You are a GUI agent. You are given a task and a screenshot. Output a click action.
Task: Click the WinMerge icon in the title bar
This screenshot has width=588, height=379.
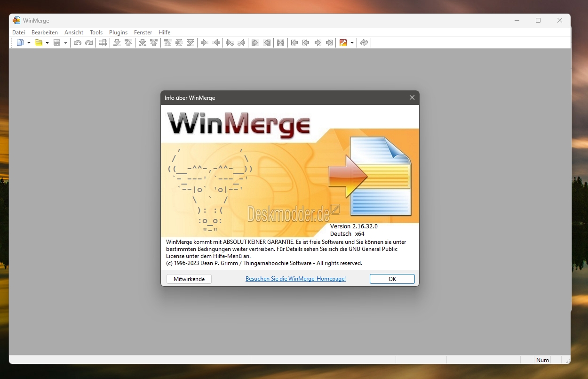click(x=16, y=20)
